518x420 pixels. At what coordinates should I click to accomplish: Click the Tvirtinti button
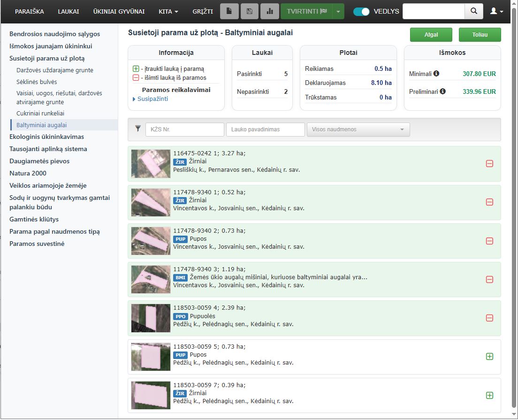pos(306,11)
